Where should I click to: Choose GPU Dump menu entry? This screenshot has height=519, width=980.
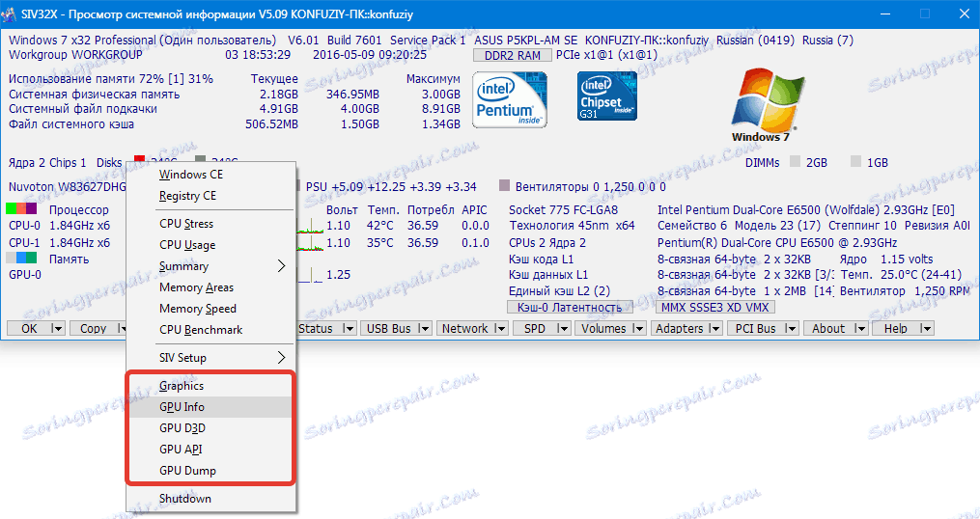(x=210, y=471)
